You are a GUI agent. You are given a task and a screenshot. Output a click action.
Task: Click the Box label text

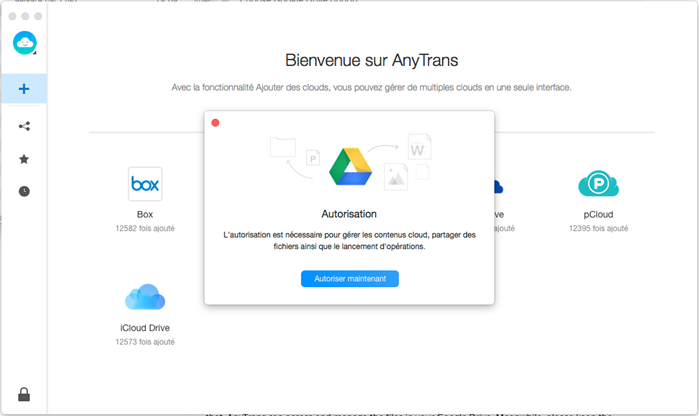pyautogui.click(x=145, y=214)
